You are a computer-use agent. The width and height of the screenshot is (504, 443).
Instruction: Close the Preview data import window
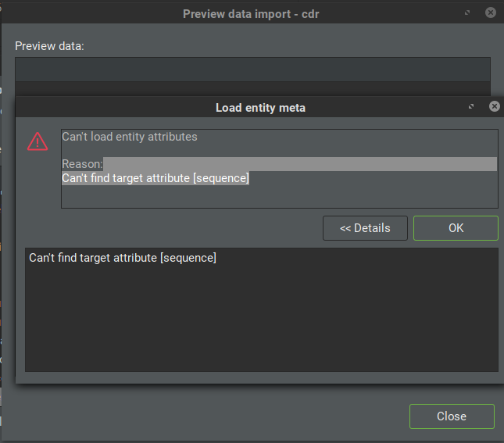point(452,416)
